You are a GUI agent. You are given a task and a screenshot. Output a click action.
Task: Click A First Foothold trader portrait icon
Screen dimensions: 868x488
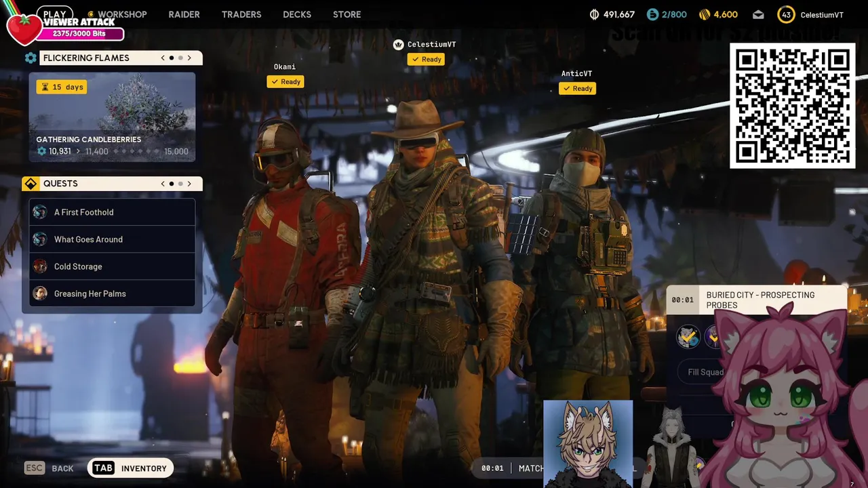click(x=40, y=212)
